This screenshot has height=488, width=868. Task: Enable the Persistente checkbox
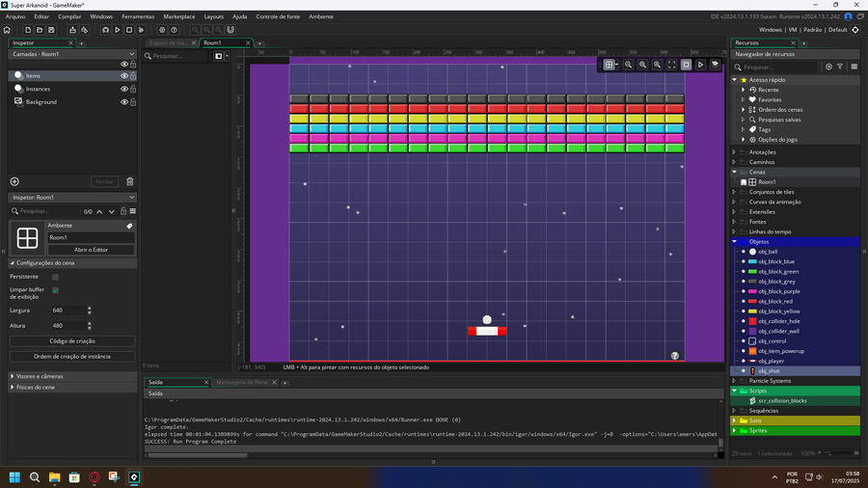tap(55, 277)
